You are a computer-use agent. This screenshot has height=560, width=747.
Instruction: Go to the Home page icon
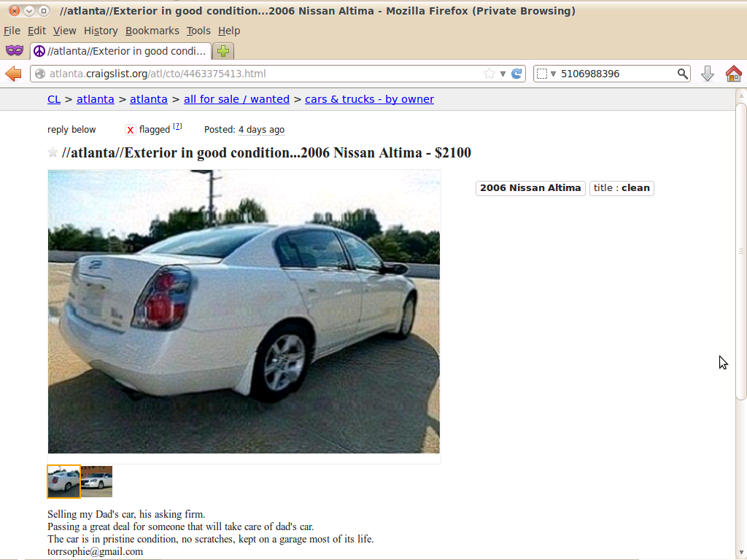pyautogui.click(x=734, y=74)
